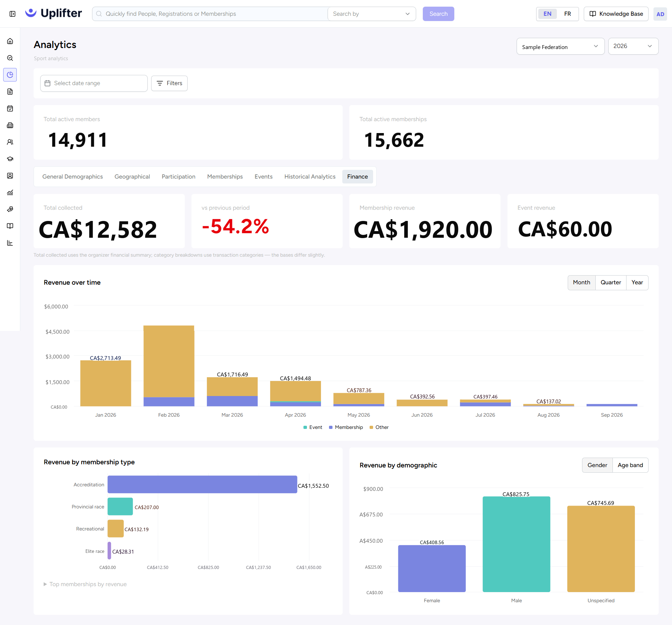This screenshot has height=625, width=672.
Task: Toggle Membership series in chart legend
Action: tap(346, 428)
